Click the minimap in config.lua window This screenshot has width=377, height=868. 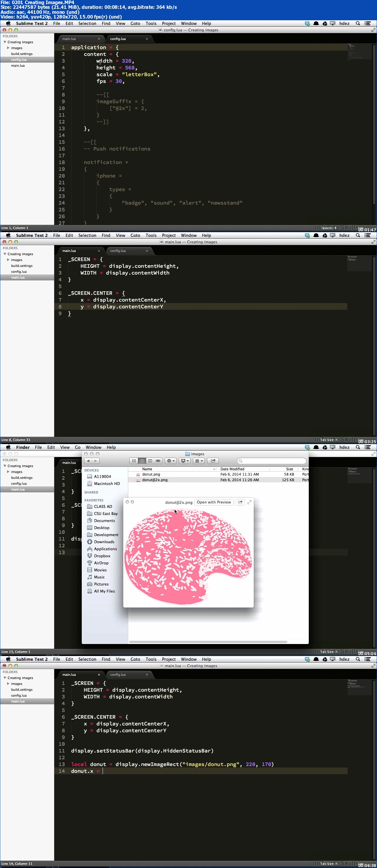[359, 52]
